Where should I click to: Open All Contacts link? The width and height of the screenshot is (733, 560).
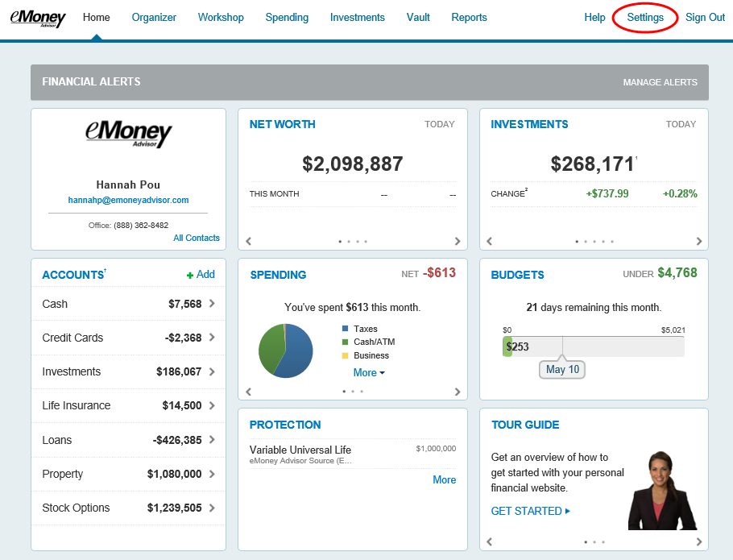(x=197, y=238)
